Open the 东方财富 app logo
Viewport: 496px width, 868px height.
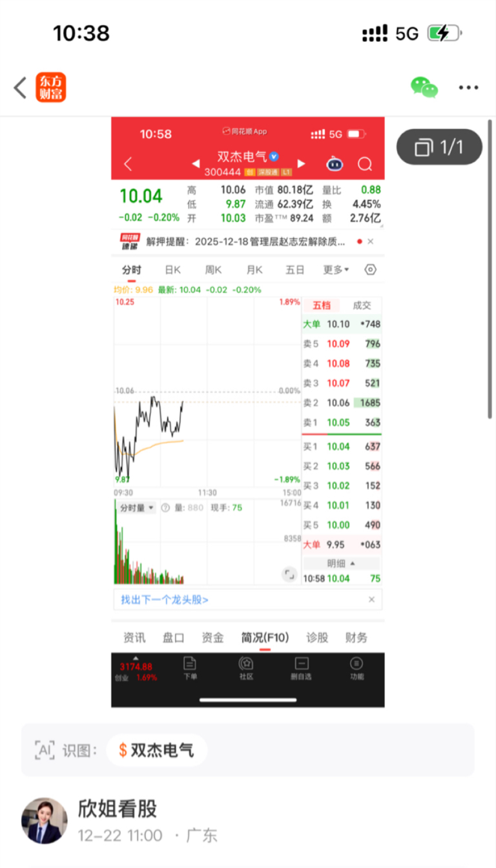[x=50, y=87]
